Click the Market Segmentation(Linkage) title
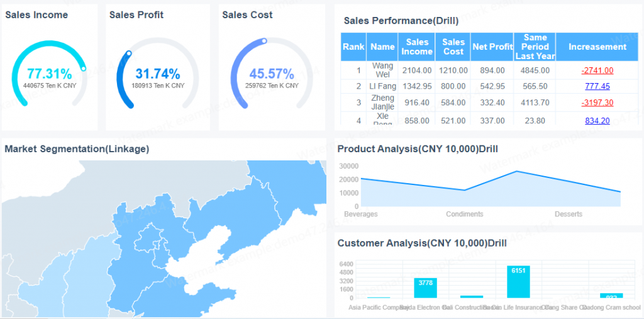Image resolution: width=644 pixels, height=319 pixels. [77, 149]
